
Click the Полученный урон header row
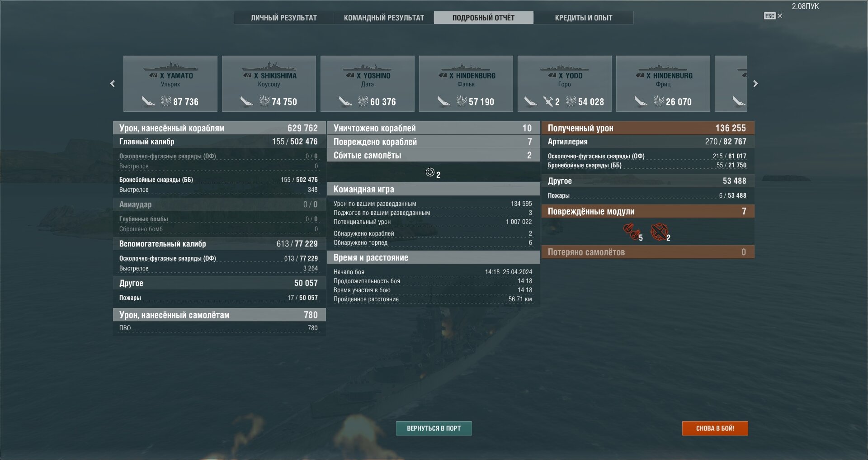(x=648, y=128)
